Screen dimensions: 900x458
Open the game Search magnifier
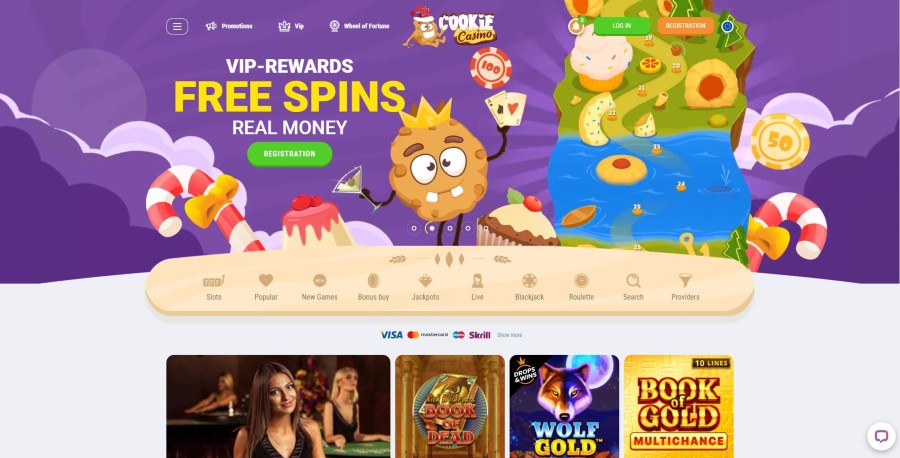pyautogui.click(x=633, y=281)
